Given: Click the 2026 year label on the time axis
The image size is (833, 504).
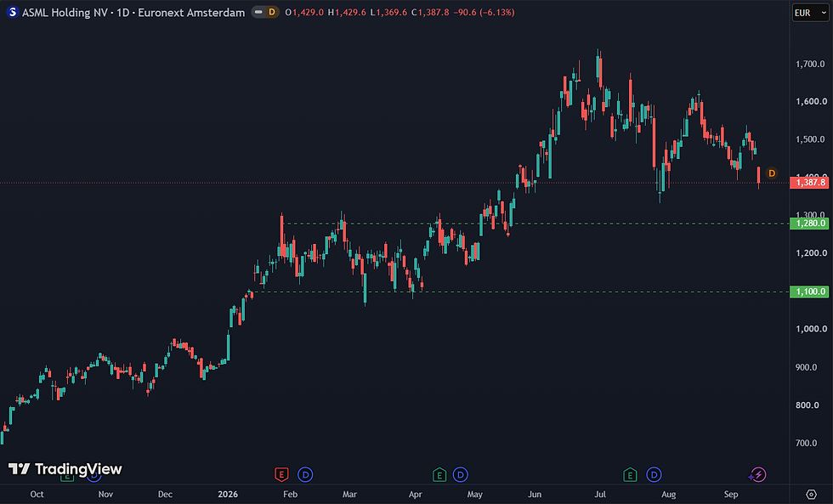Looking at the screenshot, I should pos(228,494).
